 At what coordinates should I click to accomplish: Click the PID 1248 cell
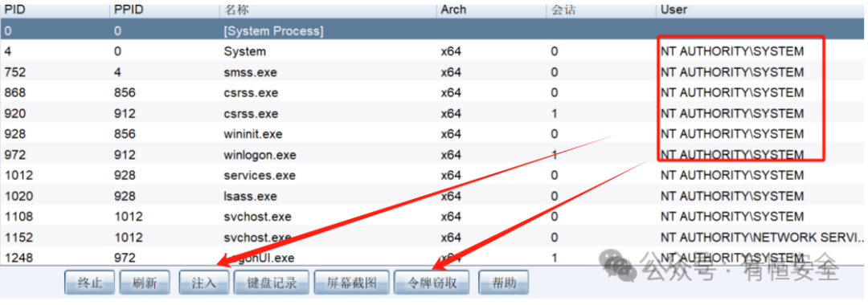pyautogui.click(x=18, y=258)
